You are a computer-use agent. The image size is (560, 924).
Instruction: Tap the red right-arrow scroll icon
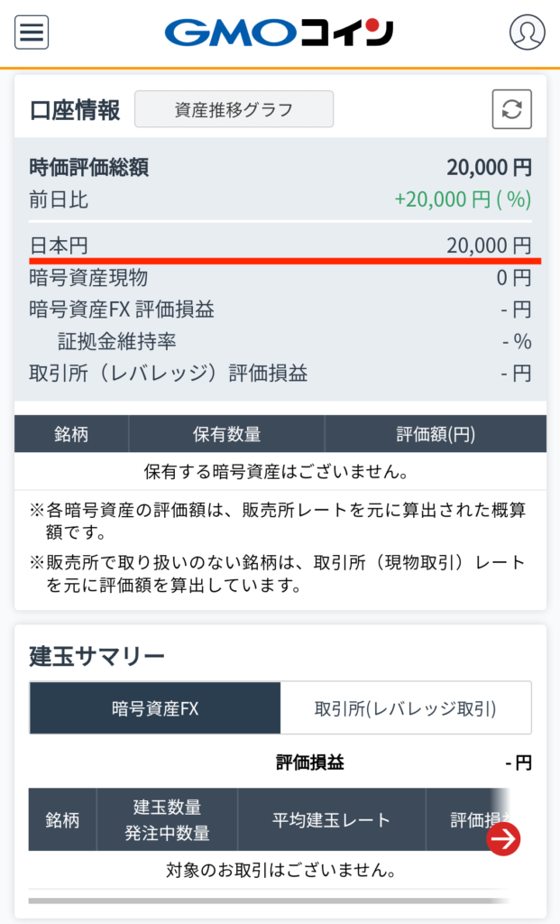[x=503, y=839]
